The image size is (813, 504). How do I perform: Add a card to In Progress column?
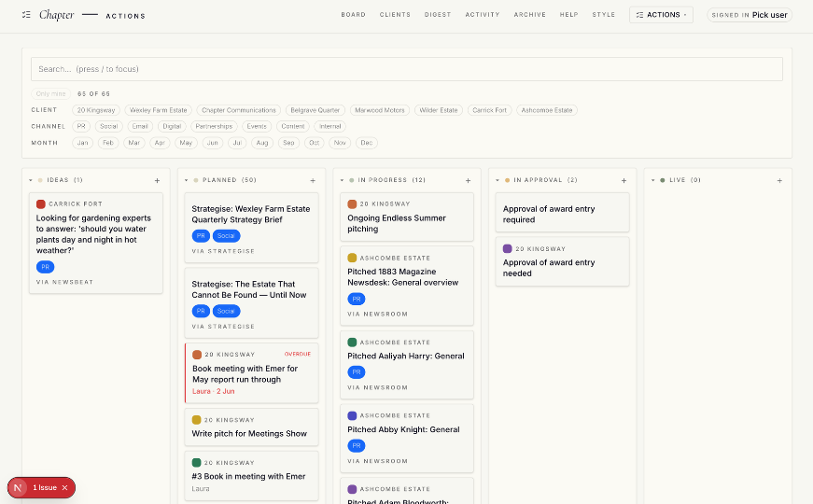click(x=469, y=180)
